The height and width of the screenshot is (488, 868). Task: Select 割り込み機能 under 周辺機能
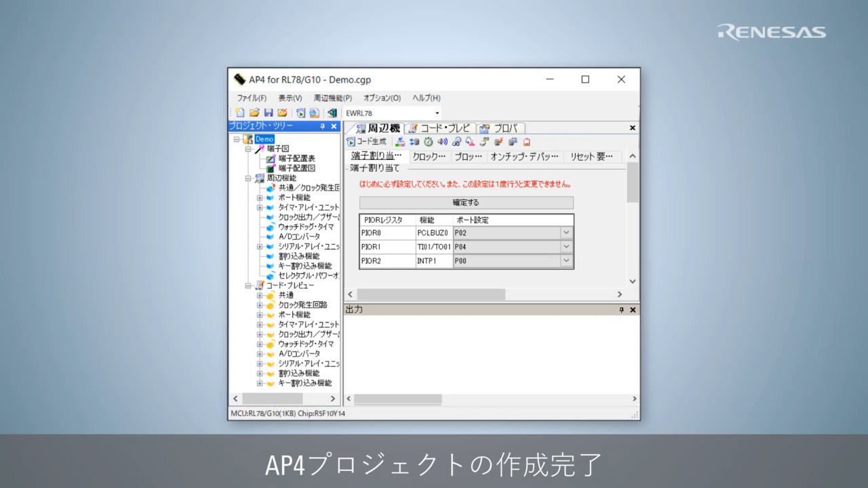click(299, 256)
